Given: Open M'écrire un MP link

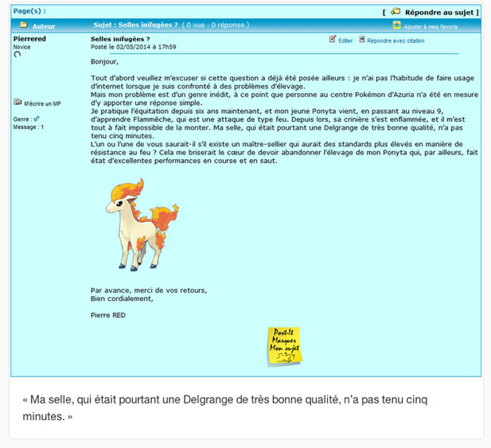Looking at the screenshot, I should [x=42, y=103].
